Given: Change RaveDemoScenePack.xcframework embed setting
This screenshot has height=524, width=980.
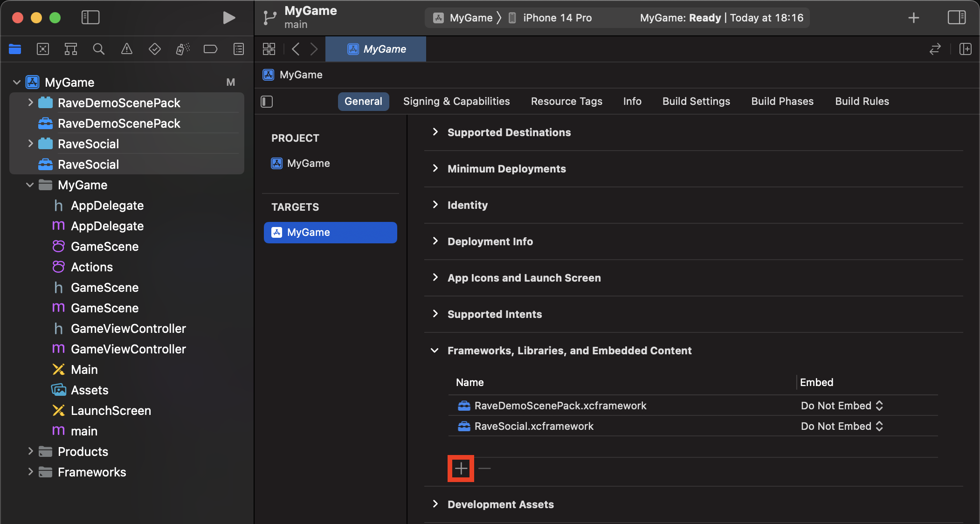Looking at the screenshot, I should click(x=841, y=405).
